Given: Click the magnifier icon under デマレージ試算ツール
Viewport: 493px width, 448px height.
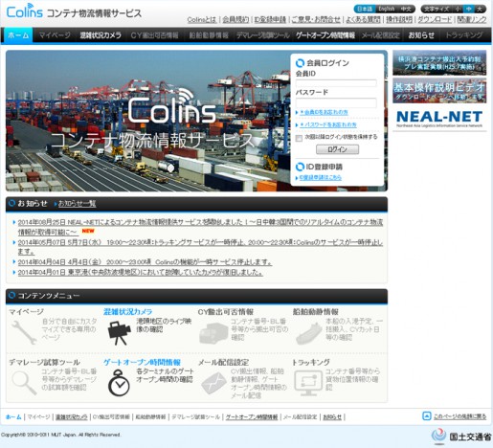Looking at the screenshot, I should (x=24, y=383).
